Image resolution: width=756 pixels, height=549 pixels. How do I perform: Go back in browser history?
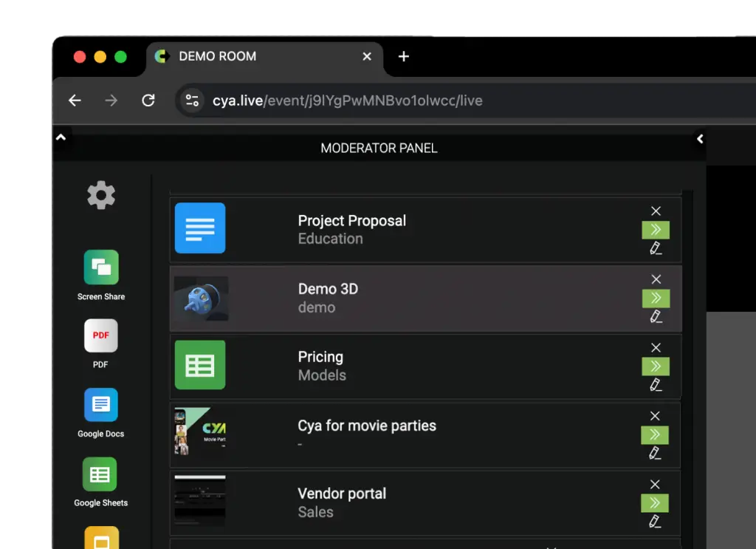(x=75, y=100)
